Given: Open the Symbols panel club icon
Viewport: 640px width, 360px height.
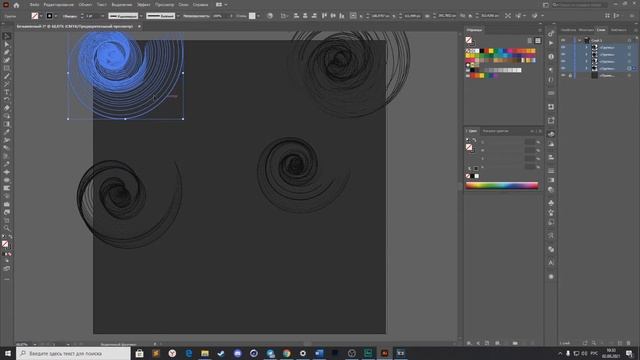Looking at the screenshot, I should [x=551, y=203].
